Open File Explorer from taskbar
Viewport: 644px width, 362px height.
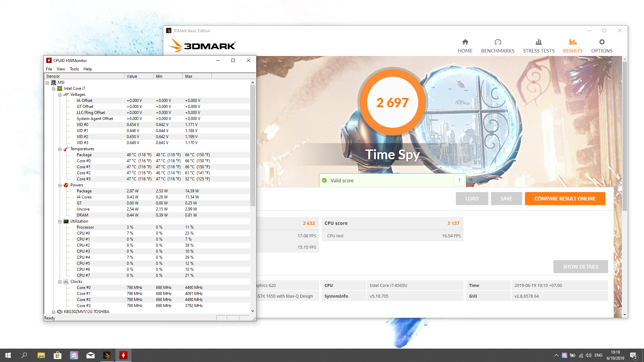pos(41,355)
